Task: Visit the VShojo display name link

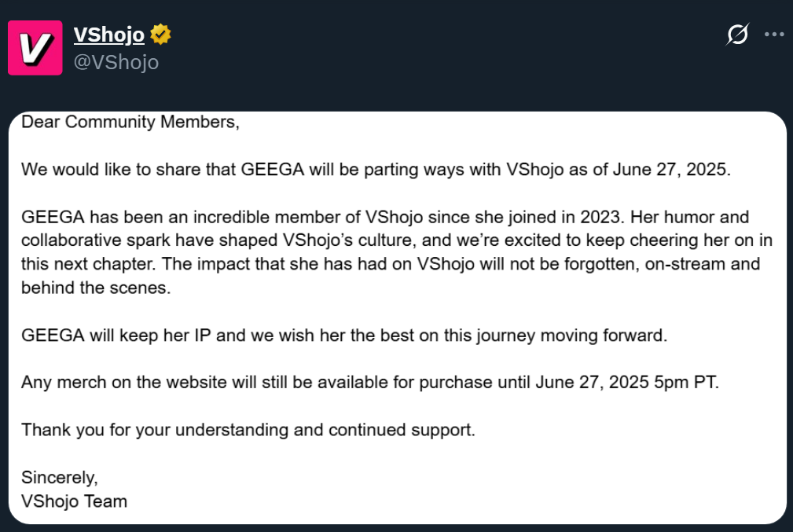Action: [108, 35]
